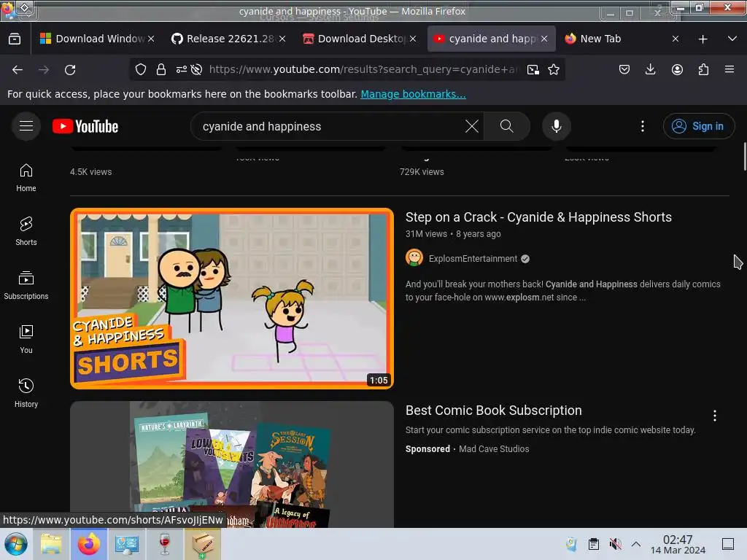The image size is (747, 560).
Task: Open the comic book ad thumbnail
Action: (232, 464)
